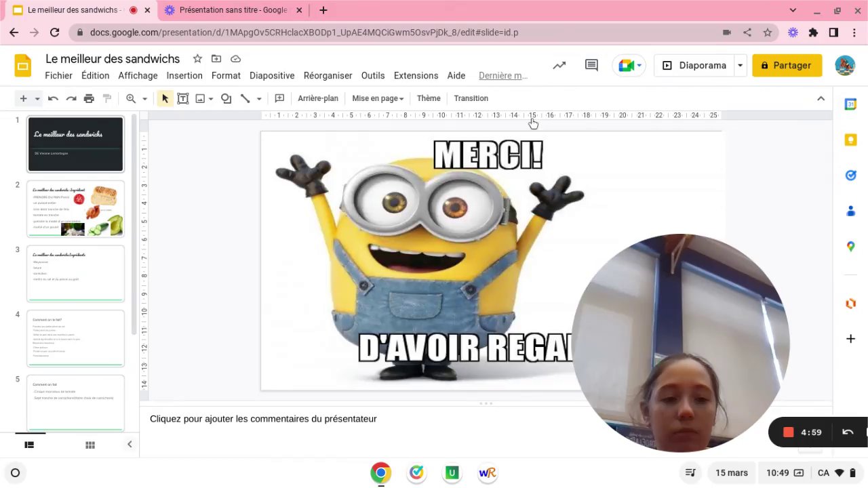
Task: Expand line type dropdown
Action: coord(258,99)
